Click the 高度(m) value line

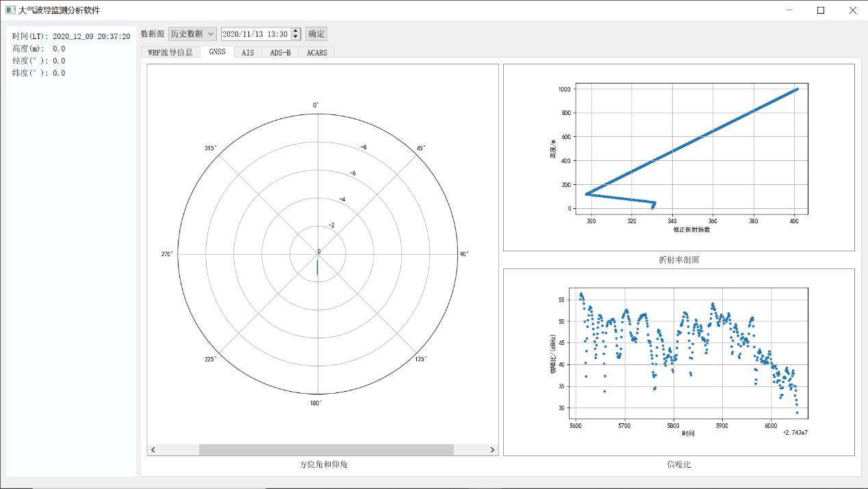point(39,49)
